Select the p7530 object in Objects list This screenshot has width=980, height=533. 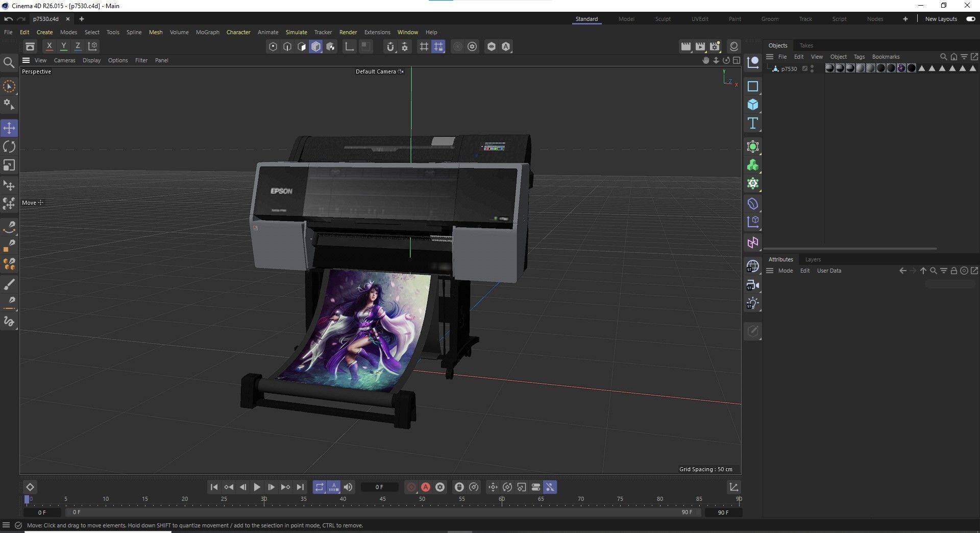tap(789, 69)
